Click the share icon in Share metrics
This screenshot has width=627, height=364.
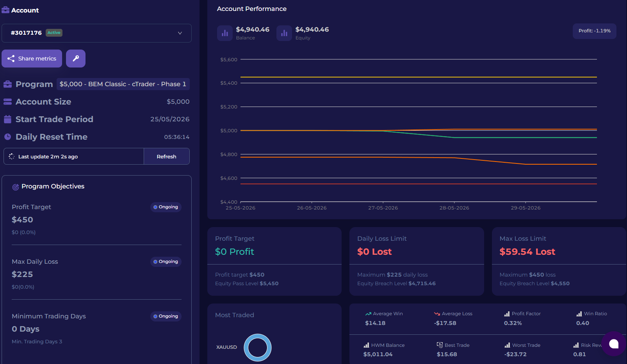[11, 59]
